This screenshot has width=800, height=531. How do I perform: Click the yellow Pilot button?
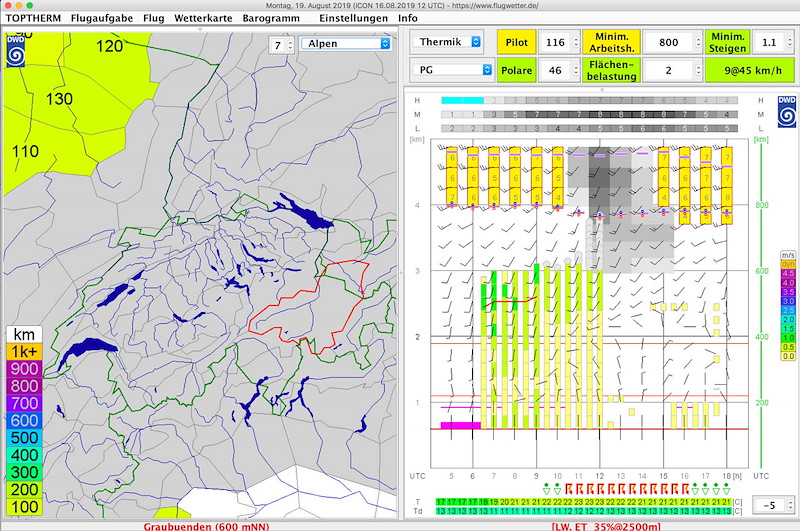(516, 42)
